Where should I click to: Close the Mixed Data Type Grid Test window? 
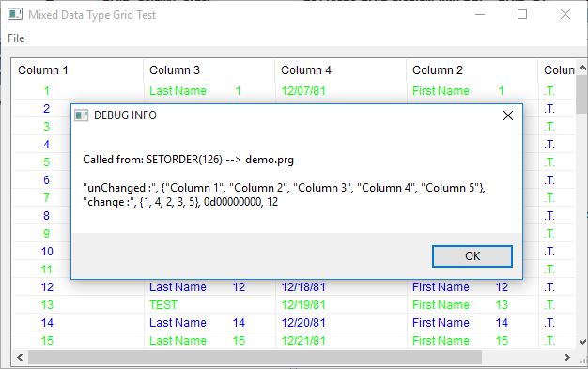click(565, 15)
